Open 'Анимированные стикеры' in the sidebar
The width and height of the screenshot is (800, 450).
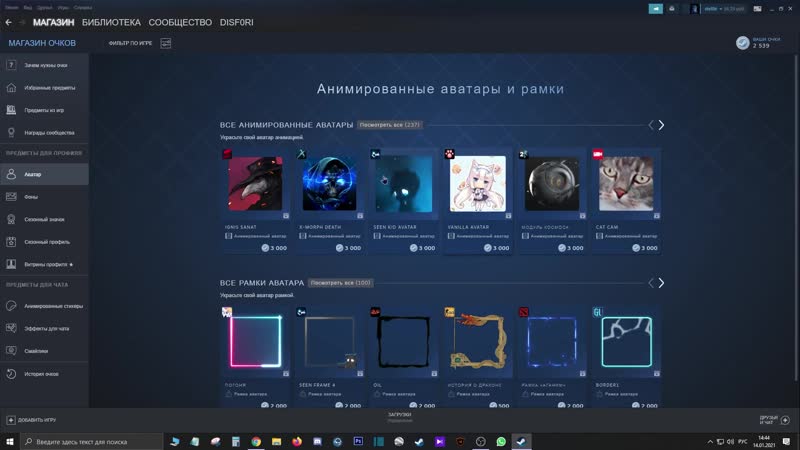[44, 306]
